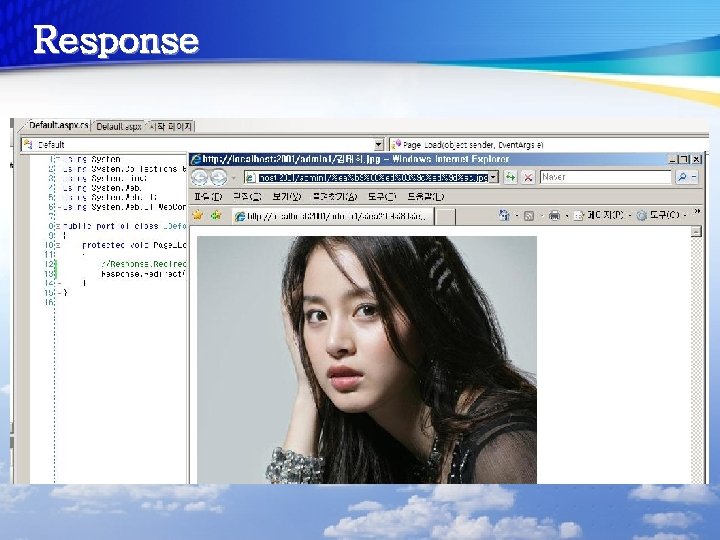Add to Favorites with green plus star icon
This screenshot has height=540, width=720.
click(x=216, y=215)
